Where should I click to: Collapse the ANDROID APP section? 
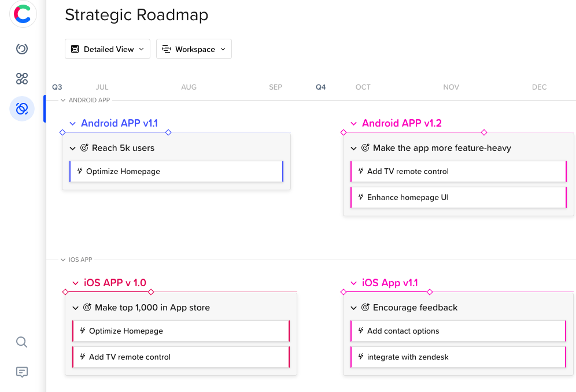point(63,100)
